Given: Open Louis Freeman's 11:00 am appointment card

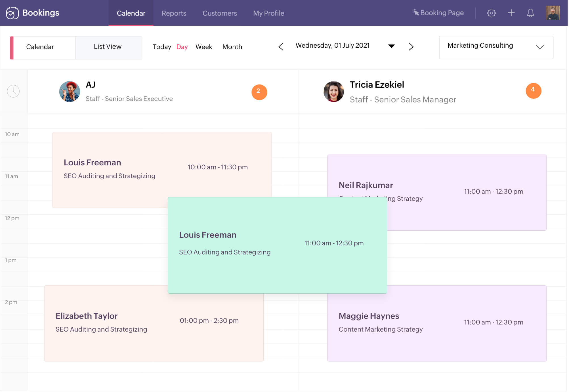Looking at the screenshot, I should pos(277,245).
